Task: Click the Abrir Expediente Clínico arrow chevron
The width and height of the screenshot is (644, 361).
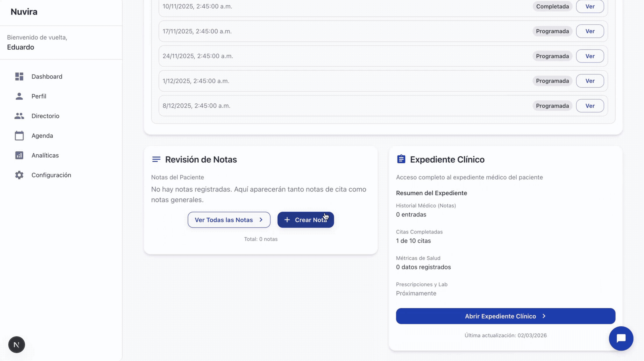Action: coord(544,316)
